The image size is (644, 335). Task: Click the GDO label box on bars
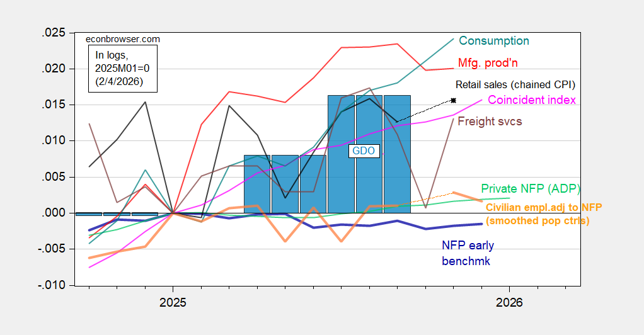point(364,151)
